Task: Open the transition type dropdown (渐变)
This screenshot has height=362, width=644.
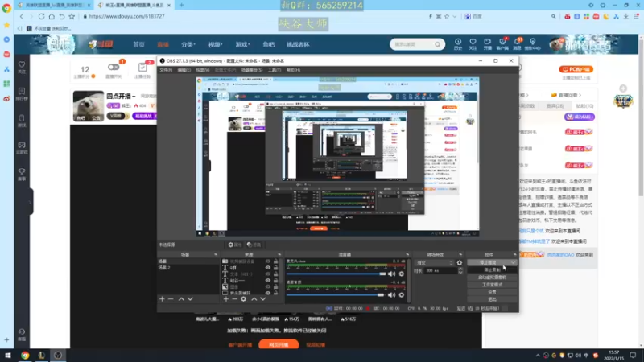Action: (435, 263)
